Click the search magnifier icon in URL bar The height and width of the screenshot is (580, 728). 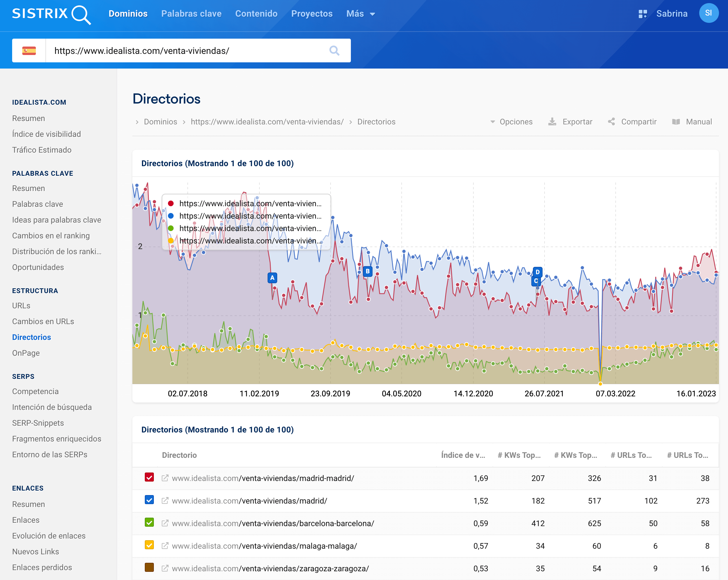pos(334,50)
